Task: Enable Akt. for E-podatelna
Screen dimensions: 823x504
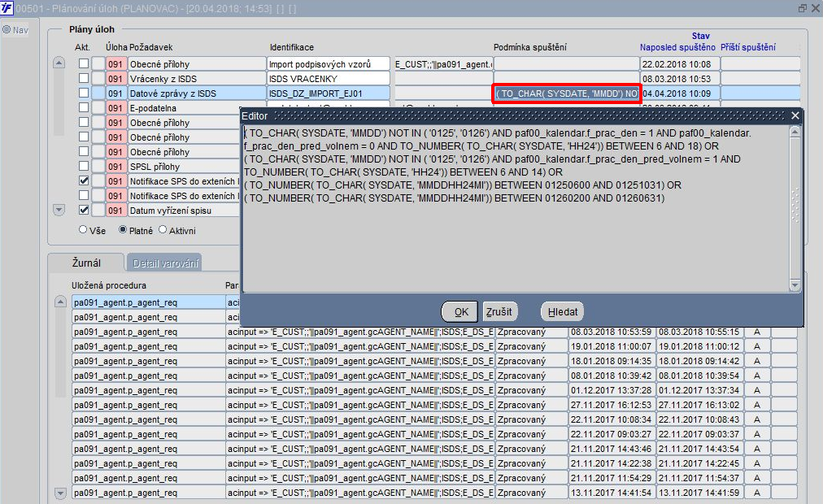Action: 84,107
